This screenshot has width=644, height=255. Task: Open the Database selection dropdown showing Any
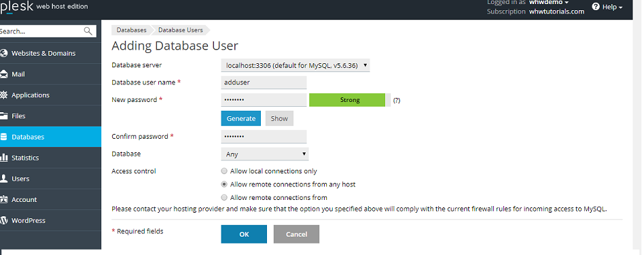(264, 154)
